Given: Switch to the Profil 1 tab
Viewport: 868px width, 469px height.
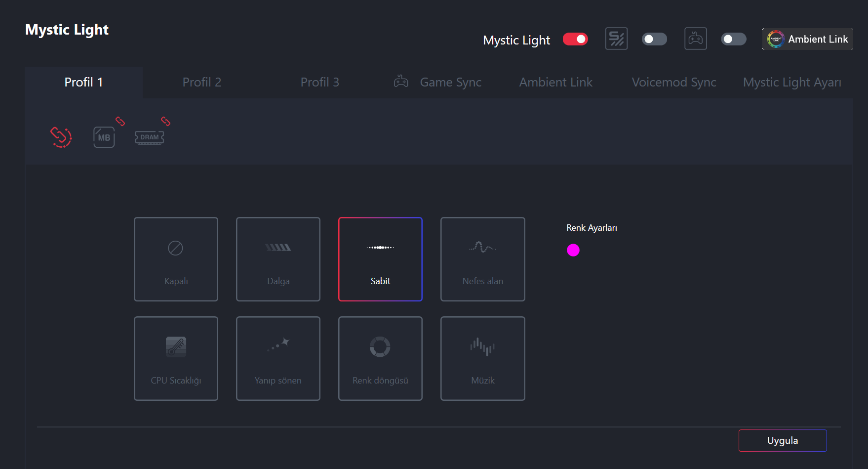Looking at the screenshot, I should pos(83,82).
